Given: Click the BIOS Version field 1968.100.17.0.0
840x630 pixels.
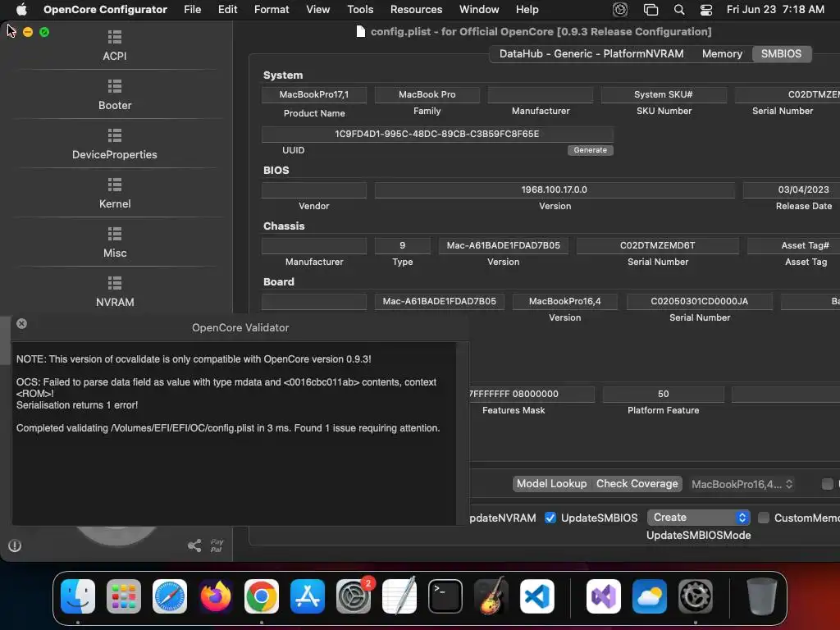Looking at the screenshot, I should [555, 189].
